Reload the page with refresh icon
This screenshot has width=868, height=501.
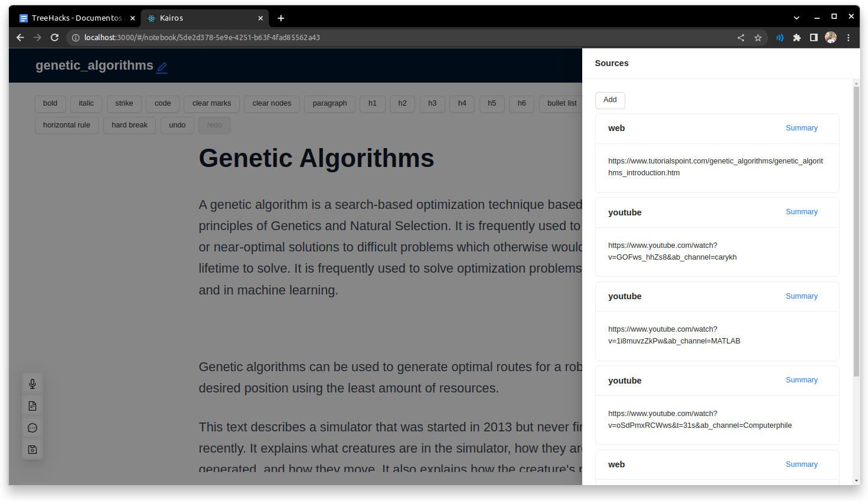pyautogui.click(x=54, y=37)
